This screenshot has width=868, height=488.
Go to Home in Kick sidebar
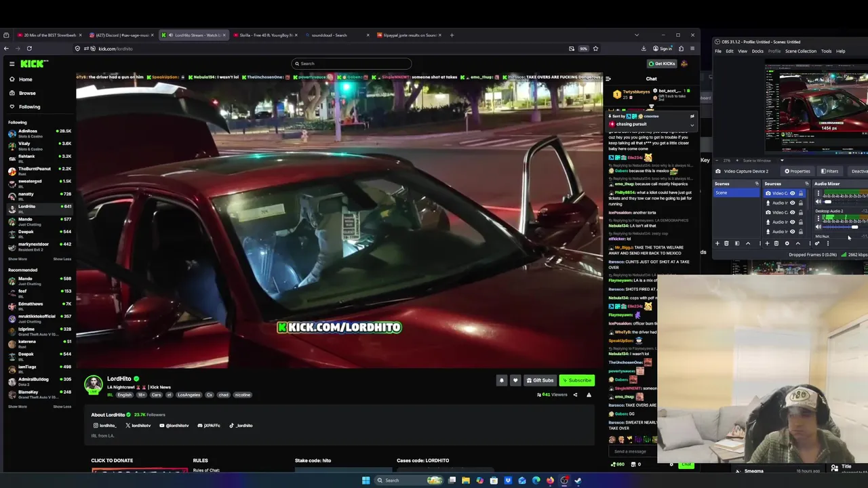click(25, 79)
